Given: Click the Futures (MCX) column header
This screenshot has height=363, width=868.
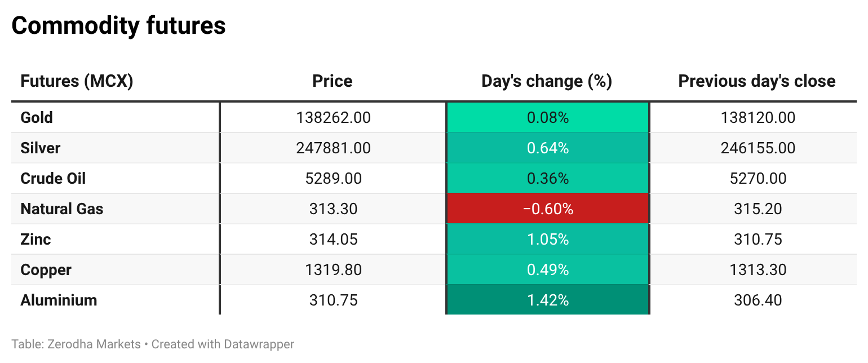Looking at the screenshot, I should pos(77,81).
